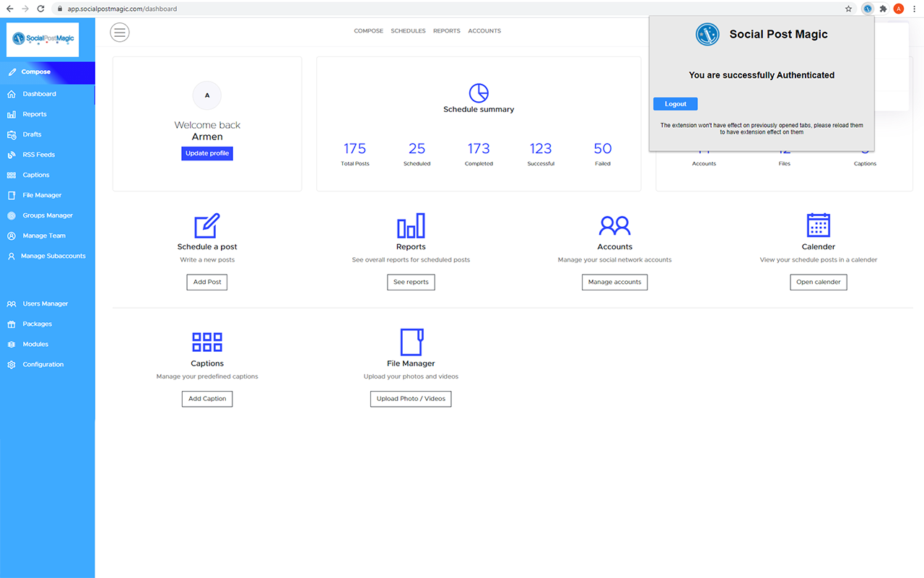Click the 123 Successful count
Screen dimensions: 924x578
click(541, 148)
